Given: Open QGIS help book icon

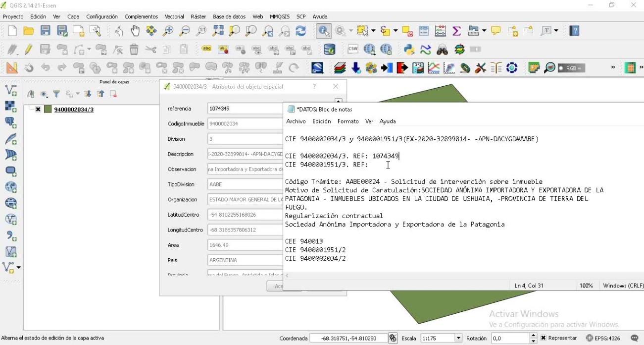Looking at the screenshot, I should [574, 31].
